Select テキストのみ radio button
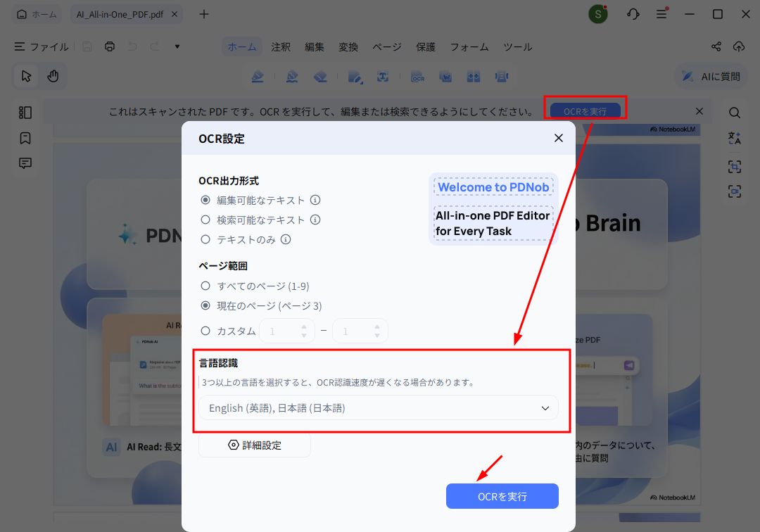The width and height of the screenshot is (760, 532). coord(205,239)
